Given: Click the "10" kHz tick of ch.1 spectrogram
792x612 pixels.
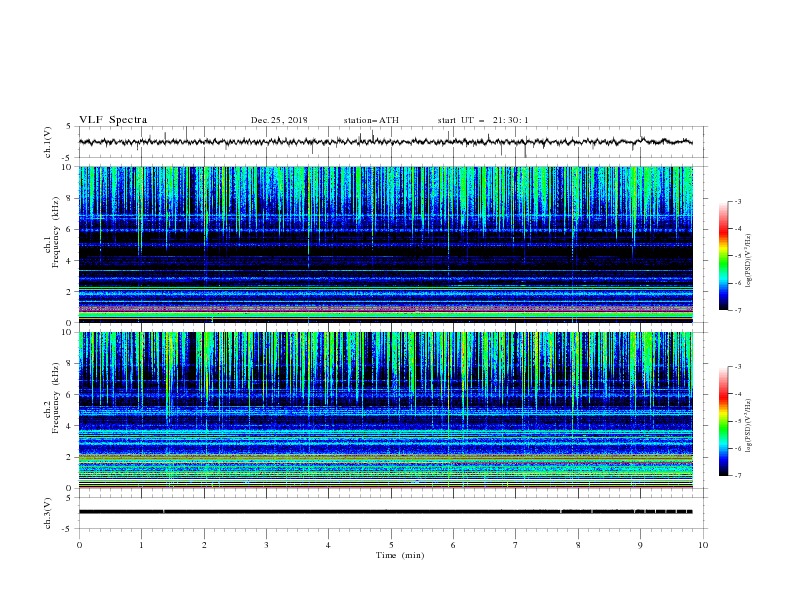Looking at the screenshot, I should pyautogui.click(x=68, y=167).
